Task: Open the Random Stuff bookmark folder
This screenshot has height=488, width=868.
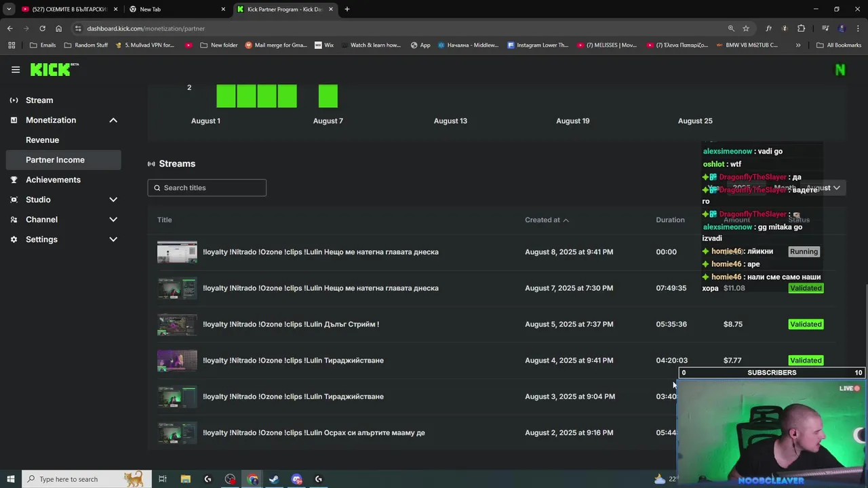Action: (x=86, y=45)
